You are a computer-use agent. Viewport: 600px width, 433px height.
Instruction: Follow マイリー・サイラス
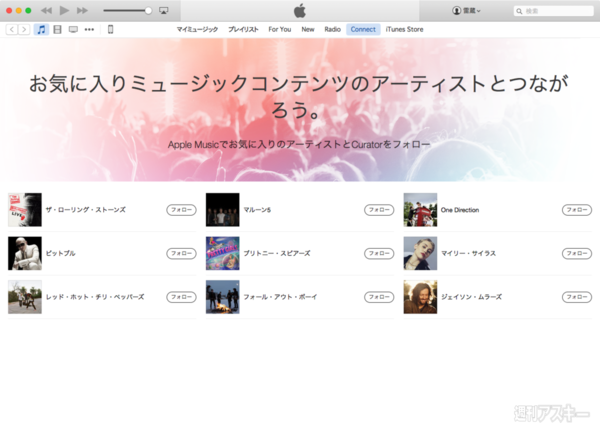click(x=577, y=254)
